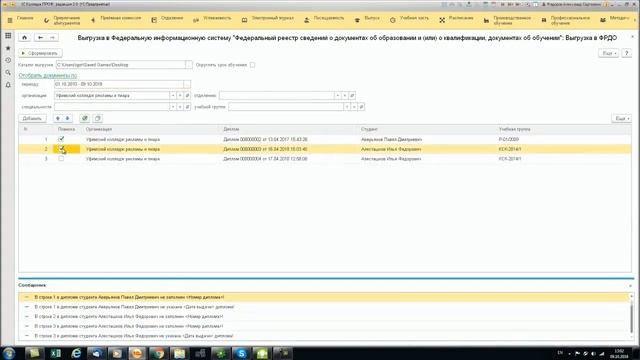Click the период date range field
This screenshot has height=360, width=640.
point(119,84)
